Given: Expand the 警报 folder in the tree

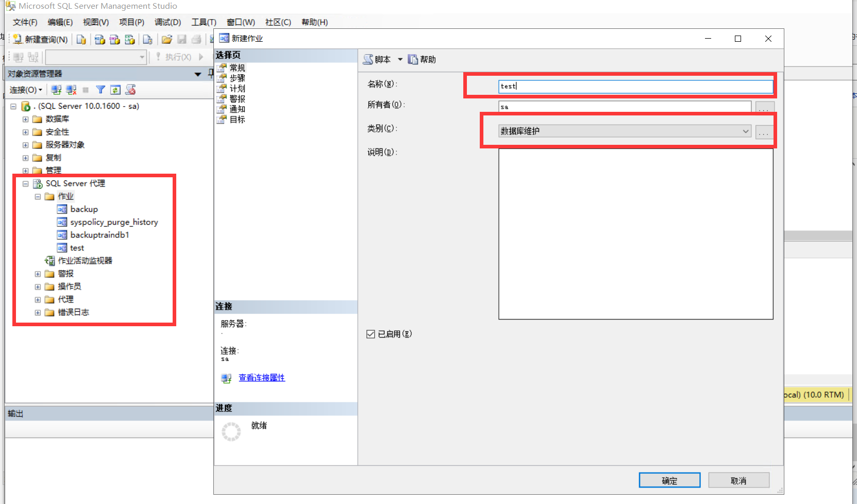Looking at the screenshot, I should pos(38,274).
